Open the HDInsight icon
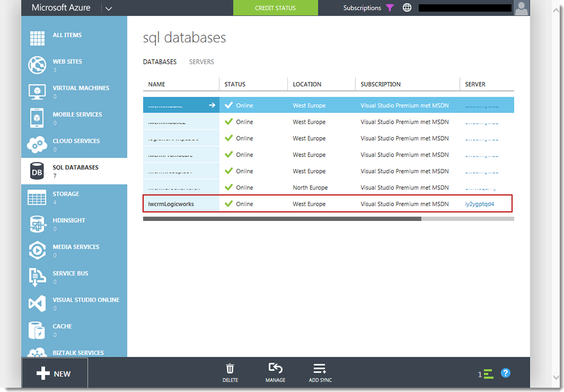 [x=38, y=224]
